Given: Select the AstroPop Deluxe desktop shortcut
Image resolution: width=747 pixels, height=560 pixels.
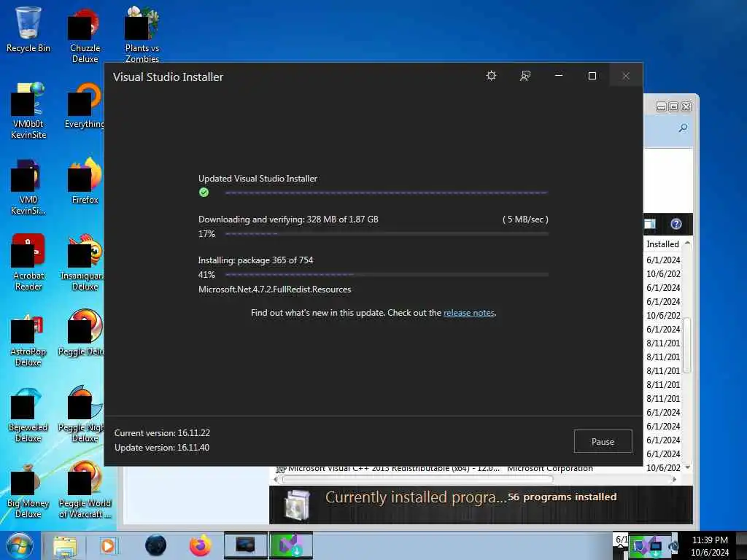Looking at the screenshot, I should [28, 339].
